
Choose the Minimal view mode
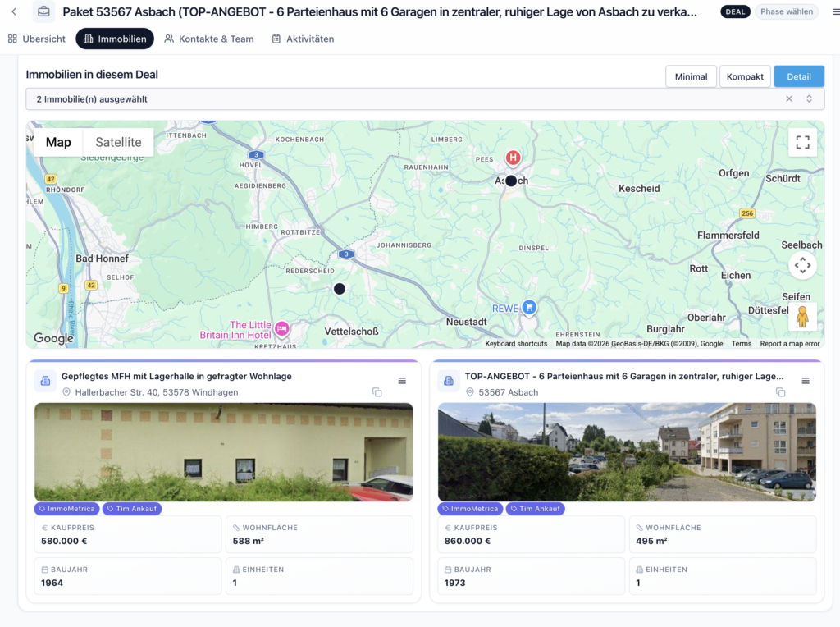pyautogui.click(x=691, y=76)
